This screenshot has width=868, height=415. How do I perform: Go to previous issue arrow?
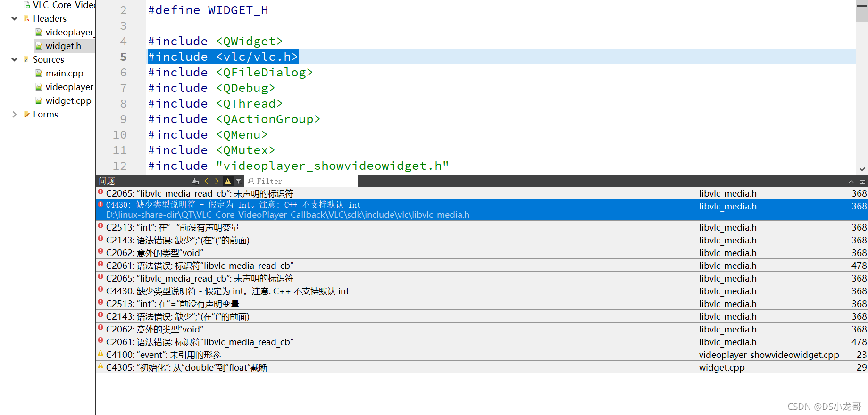click(206, 181)
